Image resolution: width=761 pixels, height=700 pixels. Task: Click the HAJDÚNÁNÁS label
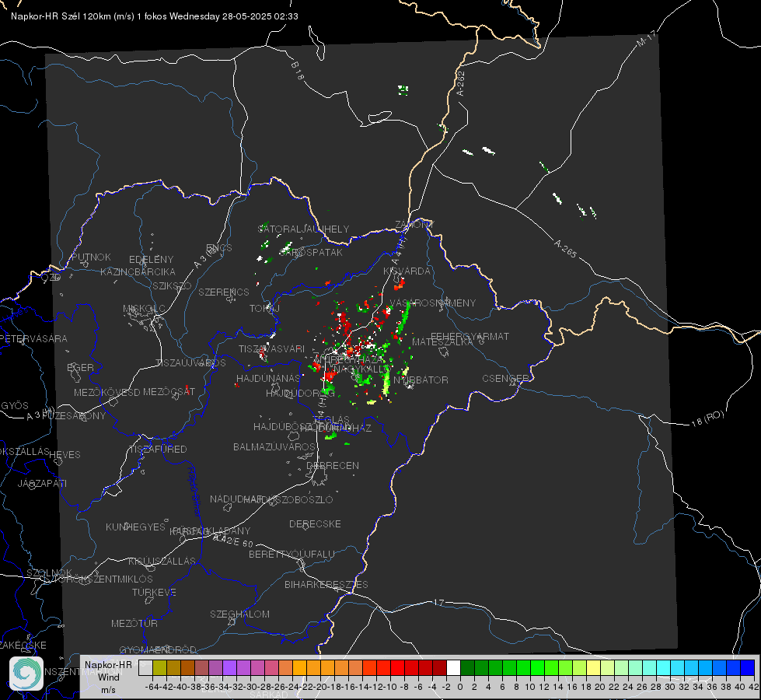[268, 379]
